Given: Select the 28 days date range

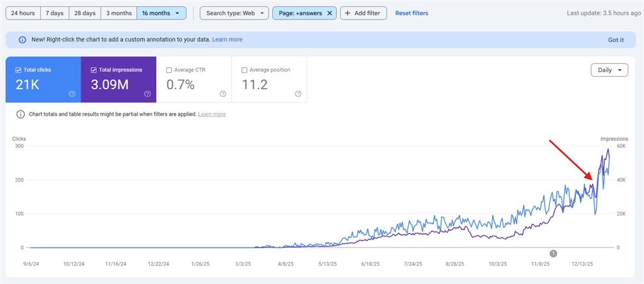Looking at the screenshot, I should click(x=85, y=13).
